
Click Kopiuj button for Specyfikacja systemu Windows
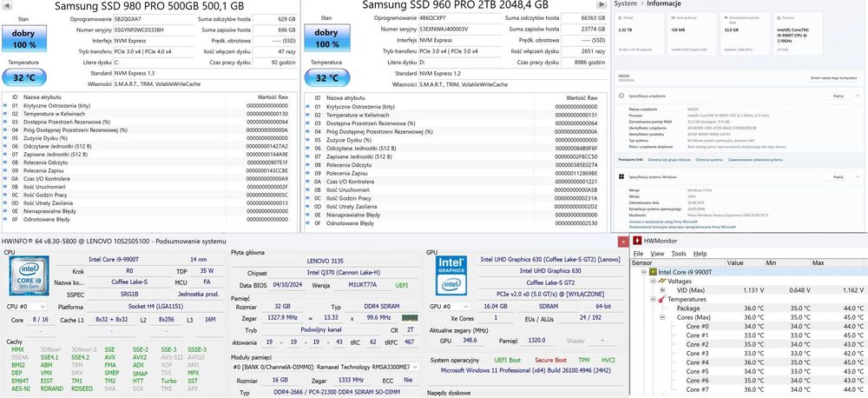pyautogui.click(x=838, y=176)
